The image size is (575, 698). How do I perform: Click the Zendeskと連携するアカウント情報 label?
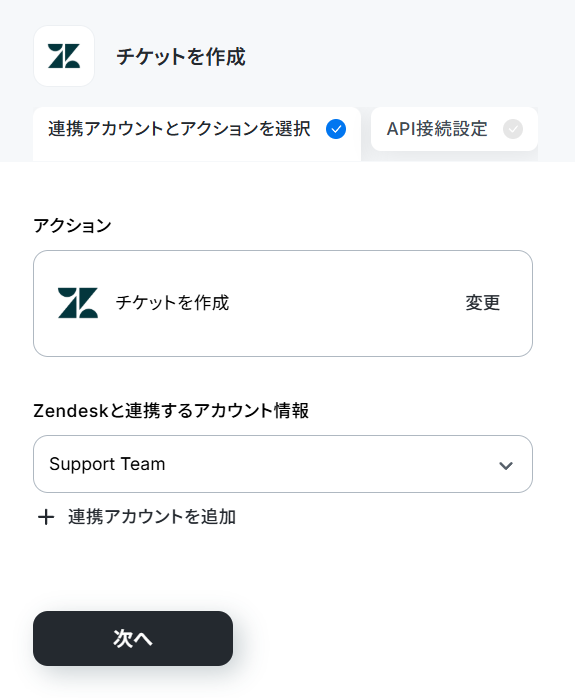[171, 410]
